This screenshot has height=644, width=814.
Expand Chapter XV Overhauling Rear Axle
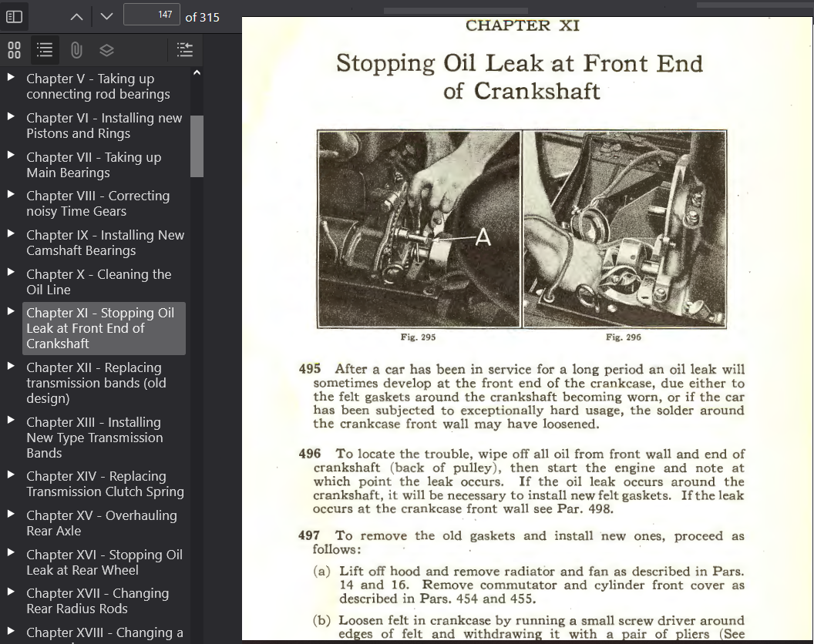[x=11, y=515]
